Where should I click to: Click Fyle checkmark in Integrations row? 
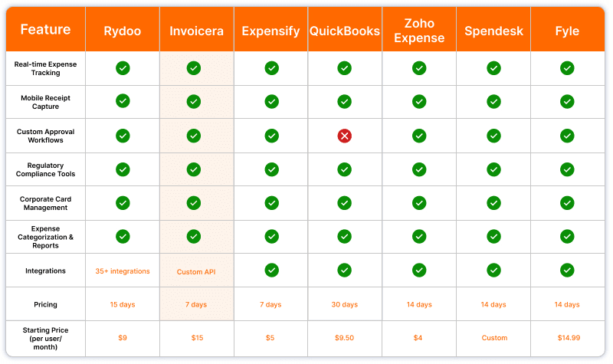click(567, 271)
